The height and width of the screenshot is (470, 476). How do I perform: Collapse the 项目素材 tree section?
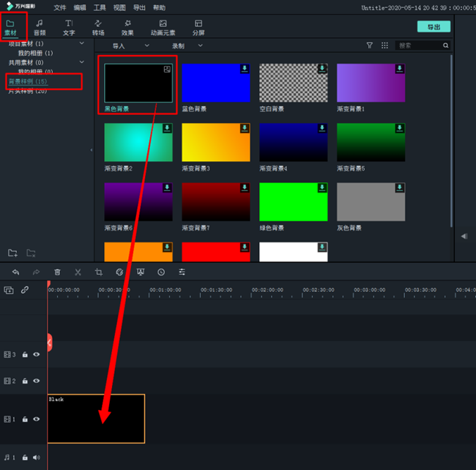(x=81, y=44)
